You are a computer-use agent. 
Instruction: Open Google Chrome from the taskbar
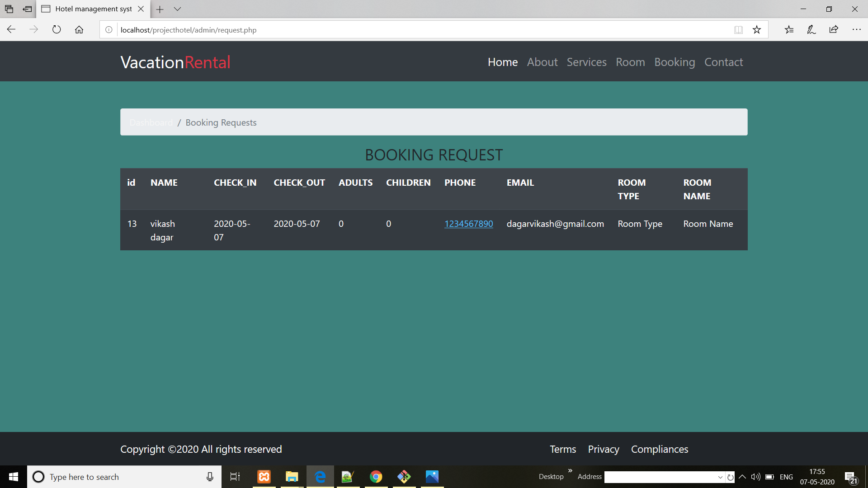point(376,476)
